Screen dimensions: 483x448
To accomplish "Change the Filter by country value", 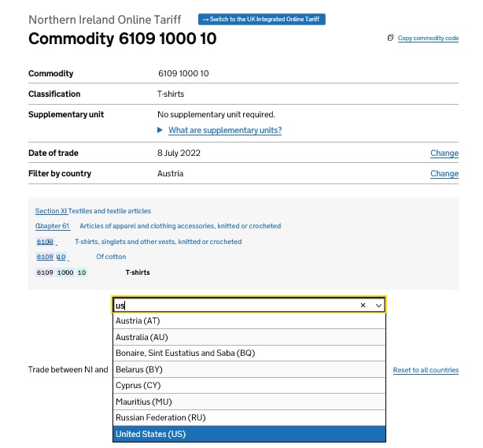I will pyautogui.click(x=444, y=174).
